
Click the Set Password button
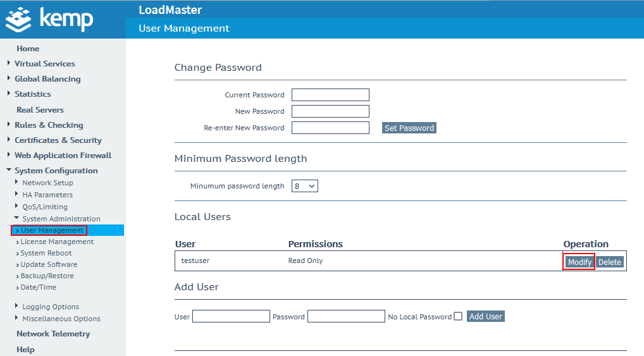click(409, 128)
